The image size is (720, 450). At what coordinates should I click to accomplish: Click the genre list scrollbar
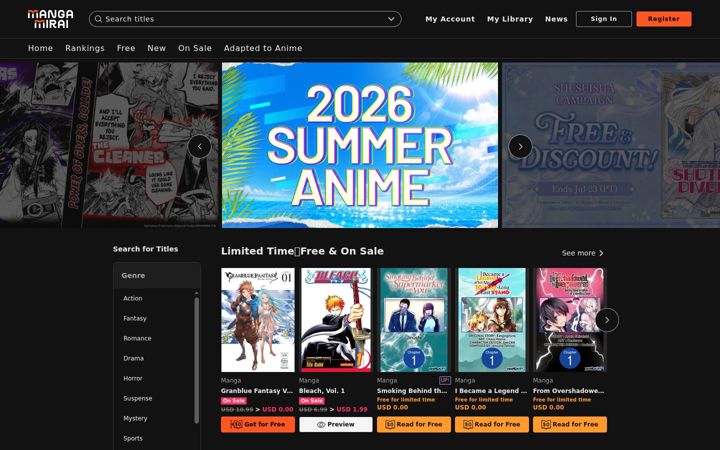(x=197, y=360)
